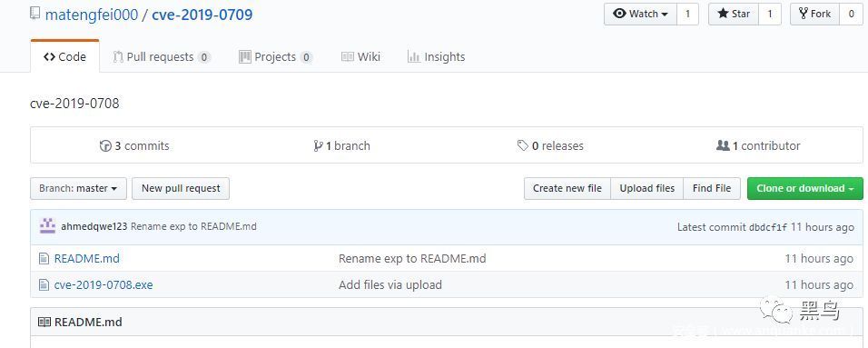
Task: Click ahmedqwe123 avatar image
Action: pyautogui.click(x=47, y=226)
